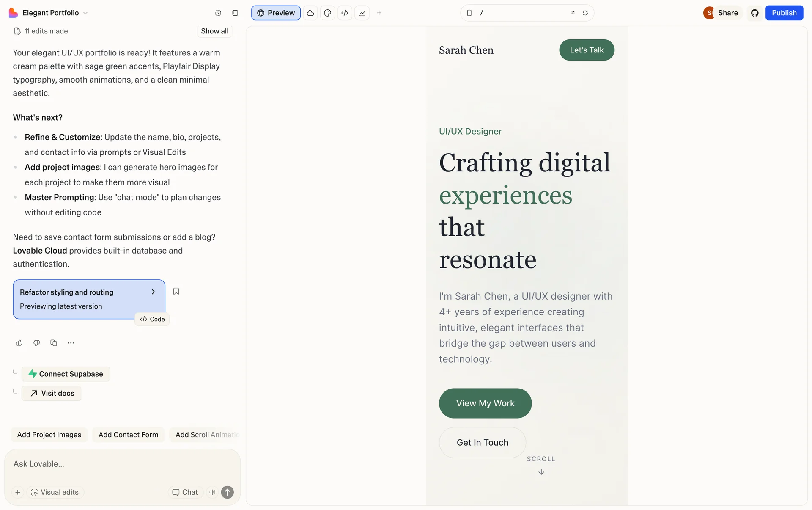The width and height of the screenshot is (812, 510).
Task: Bookmark the Refactor styling version
Action: coord(176,291)
